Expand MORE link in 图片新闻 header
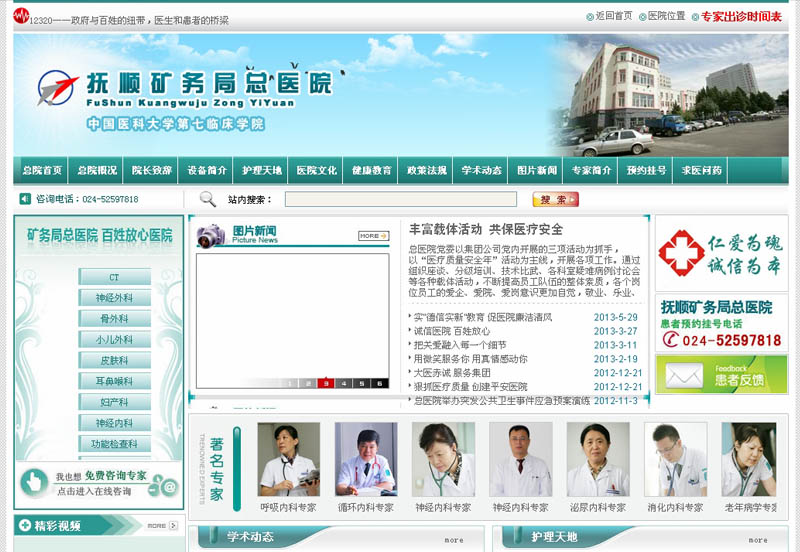The width and height of the screenshot is (800, 552). [x=373, y=236]
